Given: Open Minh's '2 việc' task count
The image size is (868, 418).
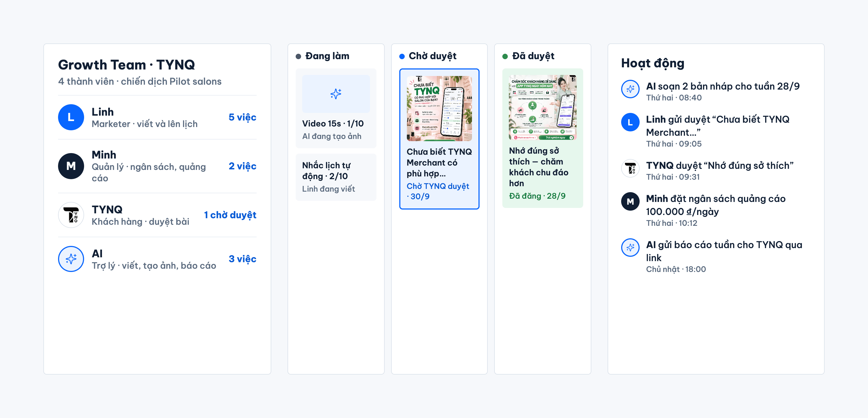Looking at the screenshot, I should pyautogui.click(x=242, y=166).
